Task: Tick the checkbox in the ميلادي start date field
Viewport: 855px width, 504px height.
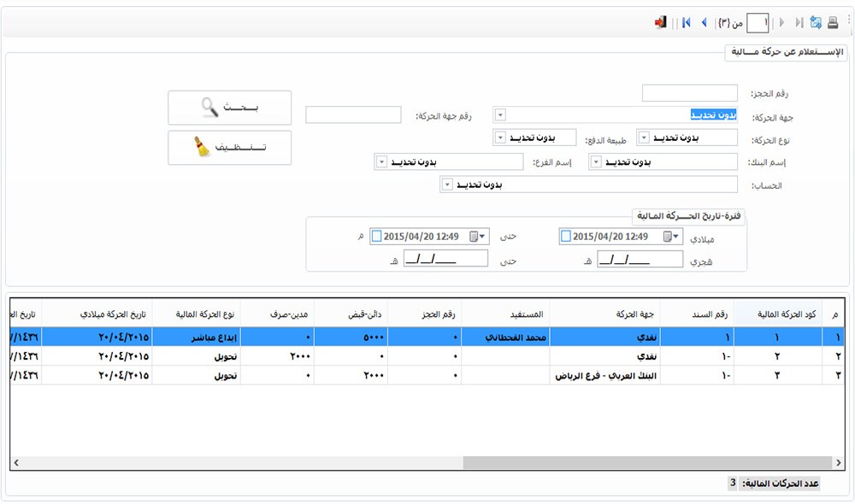Action: (x=565, y=237)
